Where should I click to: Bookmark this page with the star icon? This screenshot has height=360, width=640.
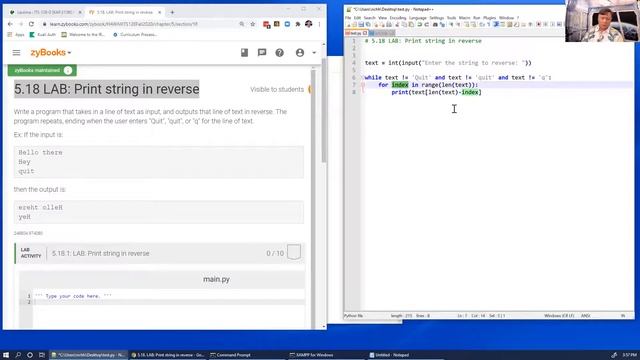point(253,24)
